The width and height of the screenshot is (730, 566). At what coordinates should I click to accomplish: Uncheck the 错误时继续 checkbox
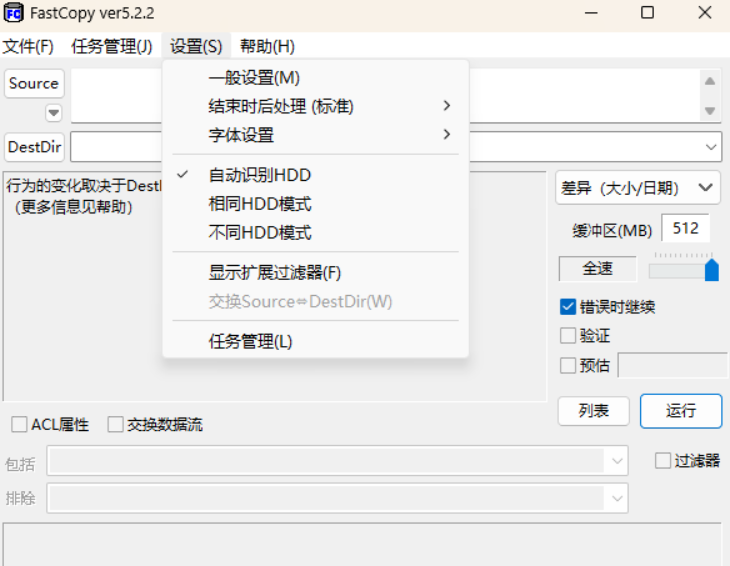[x=568, y=307]
